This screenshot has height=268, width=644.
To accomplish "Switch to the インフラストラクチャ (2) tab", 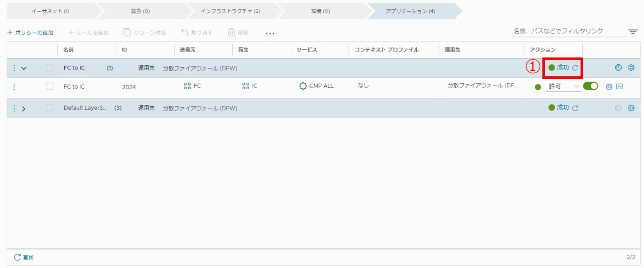I will [230, 11].
